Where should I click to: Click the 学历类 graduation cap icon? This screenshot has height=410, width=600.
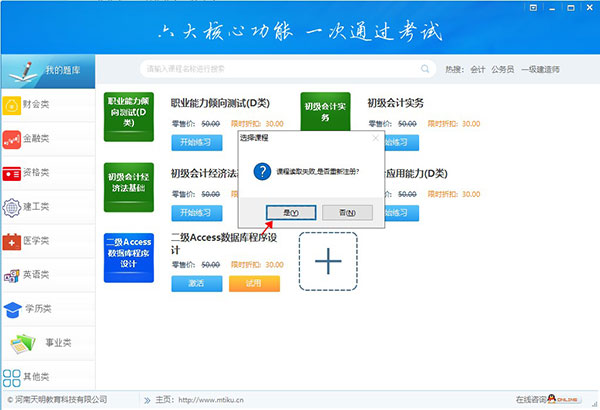(12, 309)
